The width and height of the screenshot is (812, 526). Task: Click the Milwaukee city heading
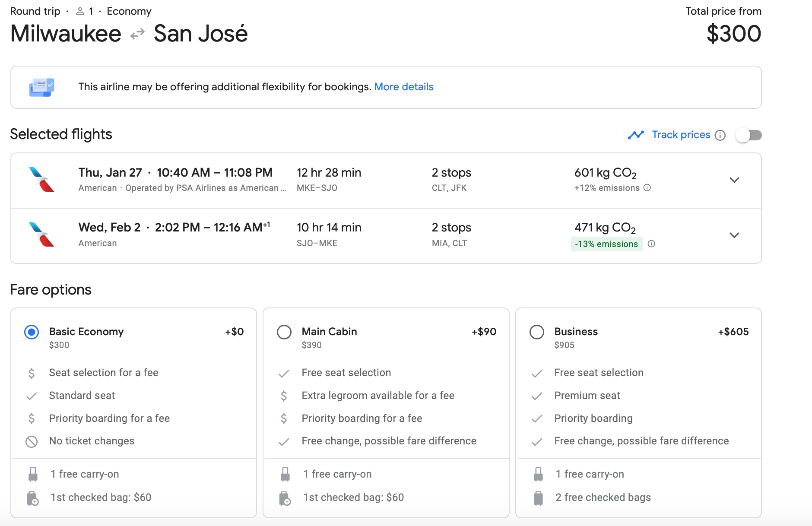click(x=66, y=34)
